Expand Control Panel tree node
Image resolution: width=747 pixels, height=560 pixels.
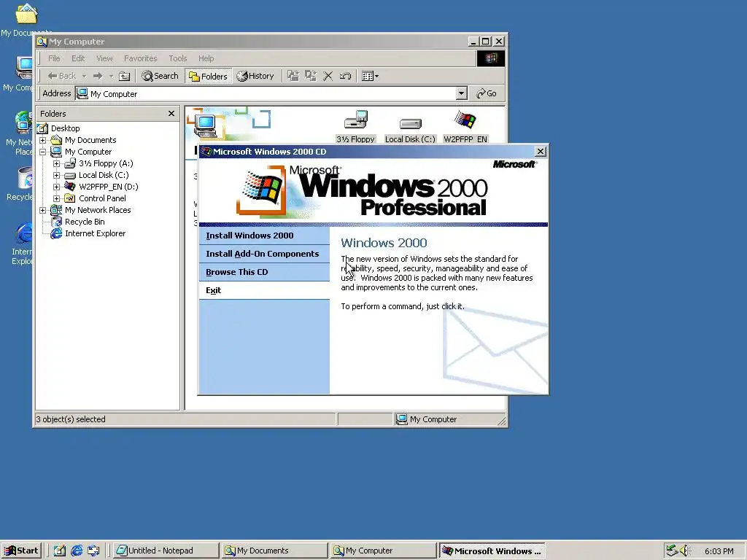click(x=56, y=198)
